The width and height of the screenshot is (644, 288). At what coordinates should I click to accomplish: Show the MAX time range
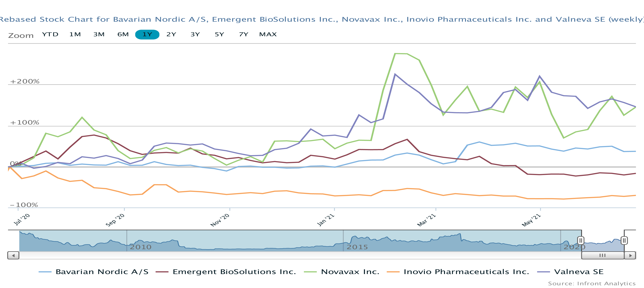click(x=268, y=34)
